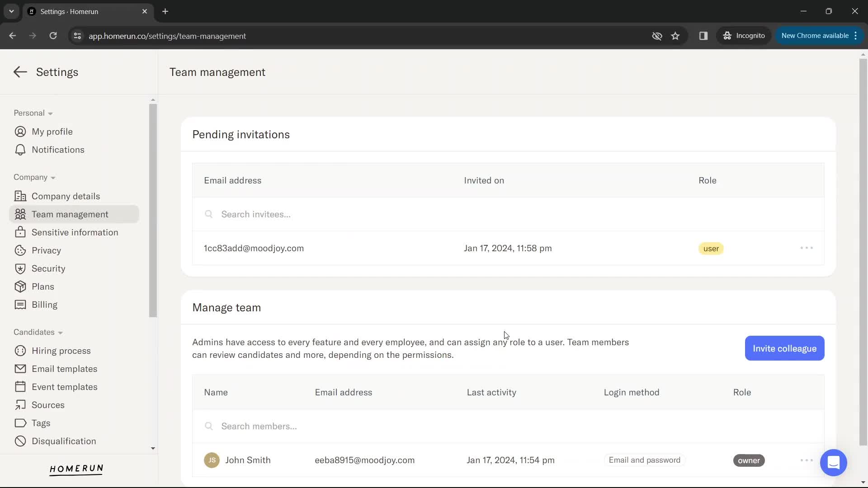Click the My profile sidebar icon
The height and width of the screenshot is (488, 868).
tap(20, 131)
